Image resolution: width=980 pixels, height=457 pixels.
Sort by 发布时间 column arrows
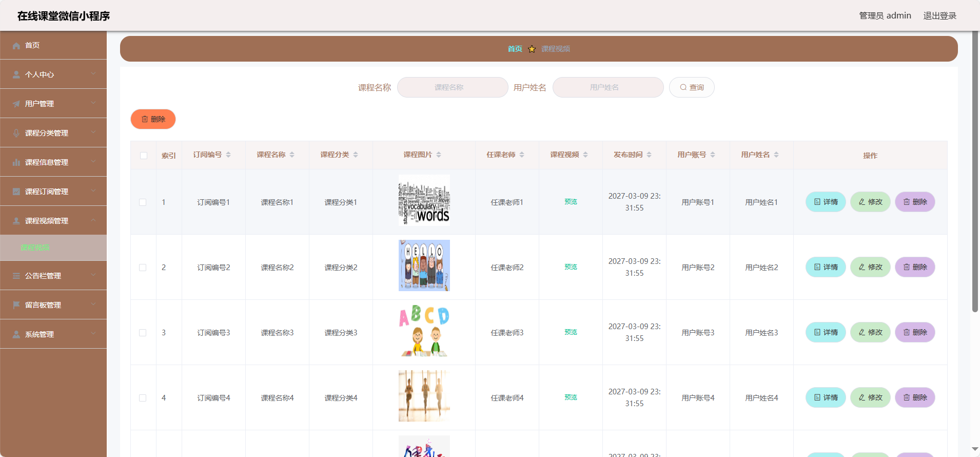(649, 155)
